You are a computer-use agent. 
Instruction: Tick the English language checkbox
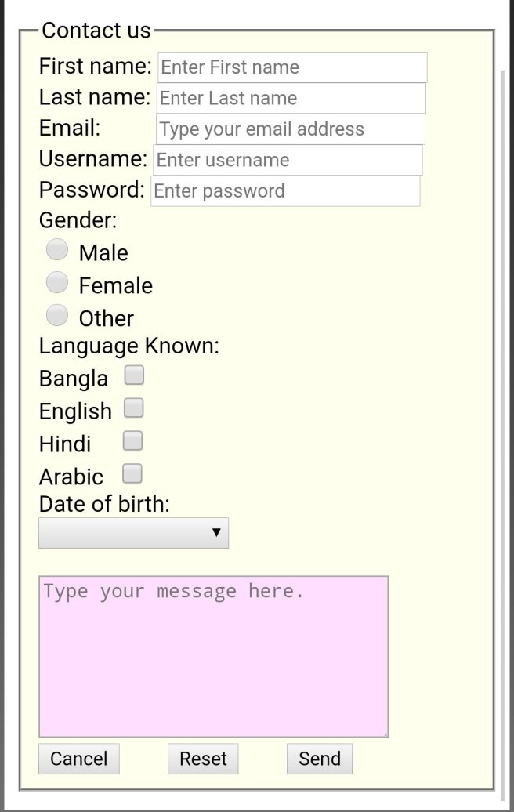[x=134, y=408]
